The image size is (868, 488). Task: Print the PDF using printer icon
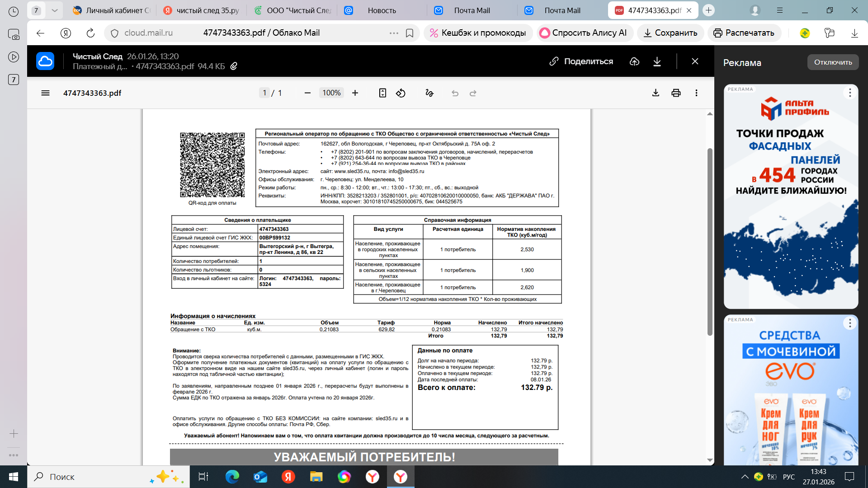(x=676, y=93)
